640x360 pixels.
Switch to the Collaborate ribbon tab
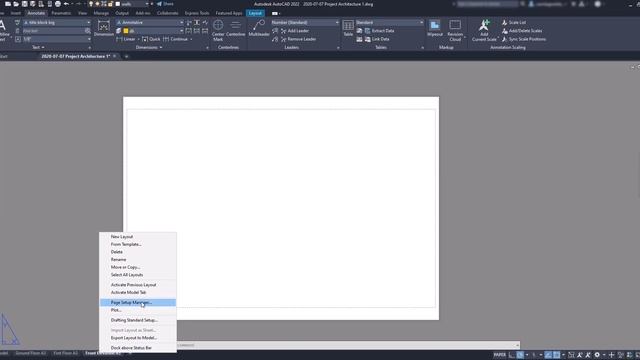pyautogui.click(x=167, y=13)
